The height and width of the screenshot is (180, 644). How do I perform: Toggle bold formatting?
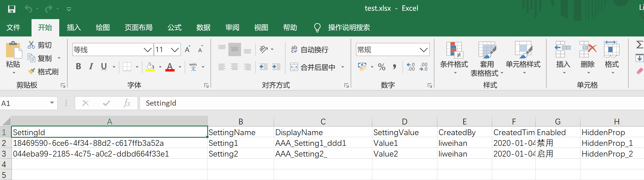click(x=78, y=67)
